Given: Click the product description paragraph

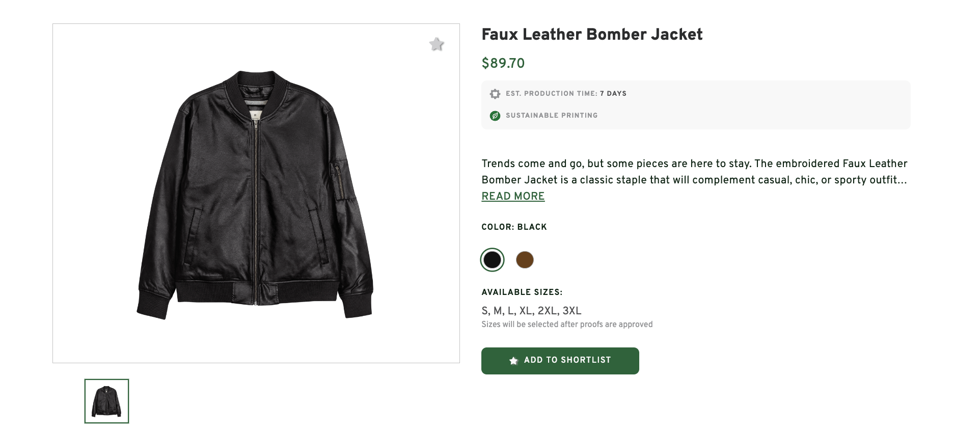Looking at the screenshot, I should [694, 172].
